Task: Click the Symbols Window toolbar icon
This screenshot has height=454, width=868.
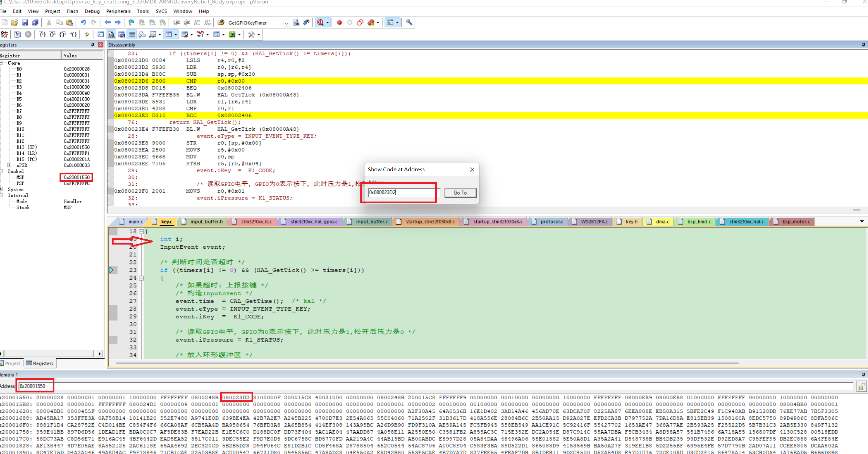Action: [121, 34]
